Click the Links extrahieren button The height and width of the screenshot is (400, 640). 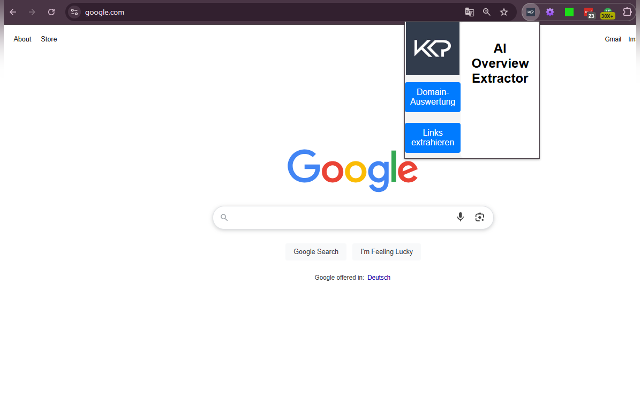point(433,138)
